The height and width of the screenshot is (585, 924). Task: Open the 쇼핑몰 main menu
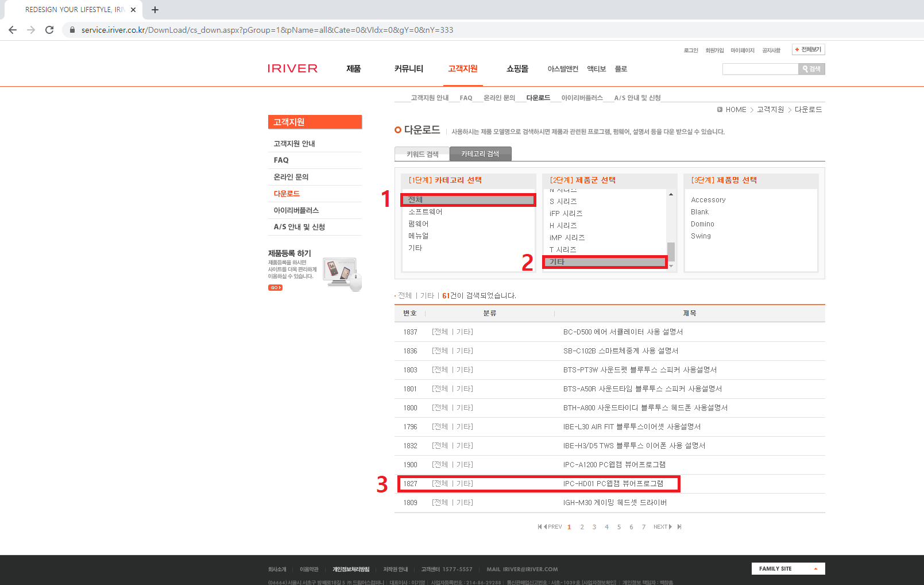click(x=517, y=69)
